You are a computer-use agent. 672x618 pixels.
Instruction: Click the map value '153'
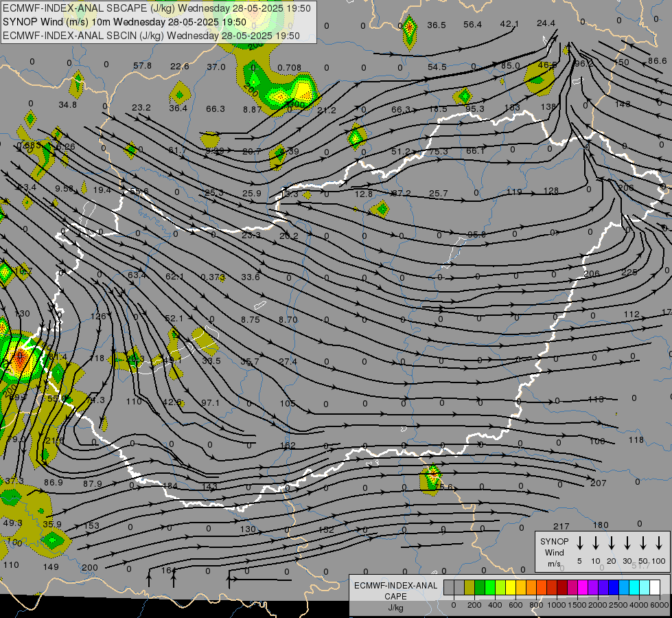pyautogui.click(x=91, y=525)
